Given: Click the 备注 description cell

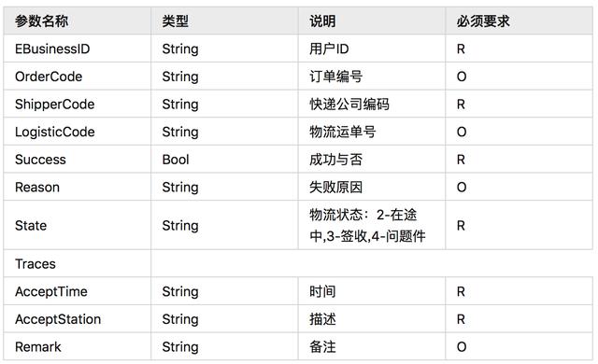Looking at the screenshot, I should tap(372, 346).
